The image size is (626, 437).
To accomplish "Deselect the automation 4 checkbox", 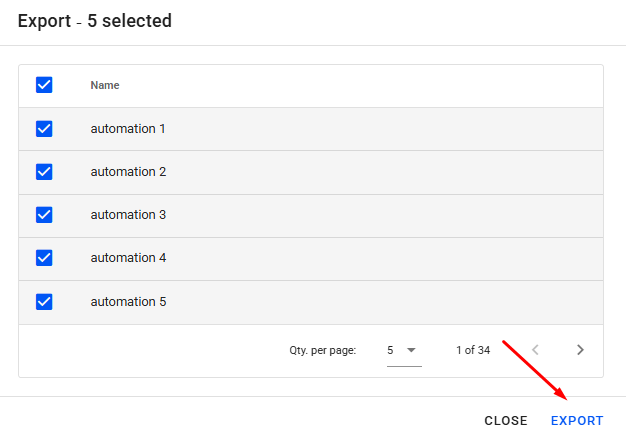I will point(44,258).
